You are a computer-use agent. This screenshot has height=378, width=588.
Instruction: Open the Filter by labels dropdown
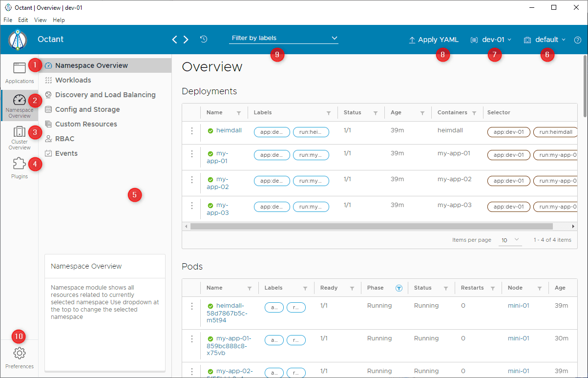(284, 38)
